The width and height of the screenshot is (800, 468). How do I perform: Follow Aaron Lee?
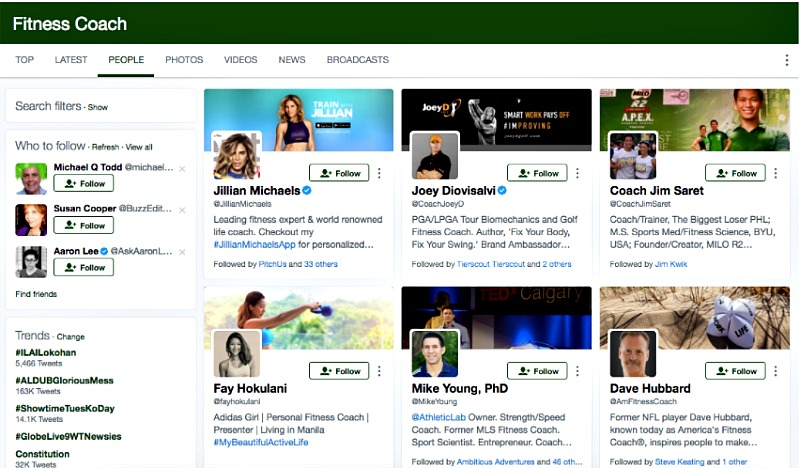[x=84, y=267]
